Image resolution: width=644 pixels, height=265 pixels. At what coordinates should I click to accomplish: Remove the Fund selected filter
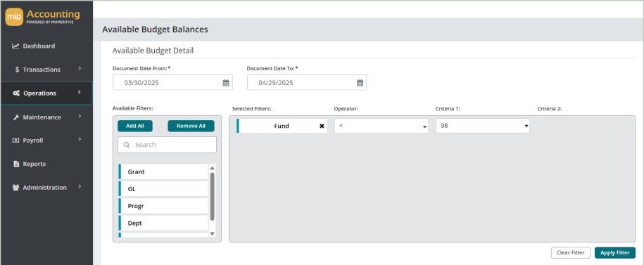tap(322, 126)
